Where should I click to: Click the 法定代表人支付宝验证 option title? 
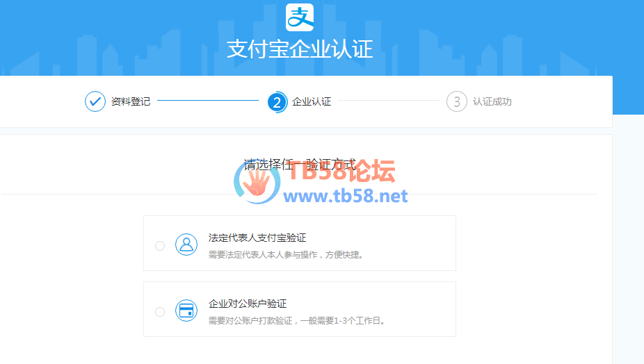[257, 238]
